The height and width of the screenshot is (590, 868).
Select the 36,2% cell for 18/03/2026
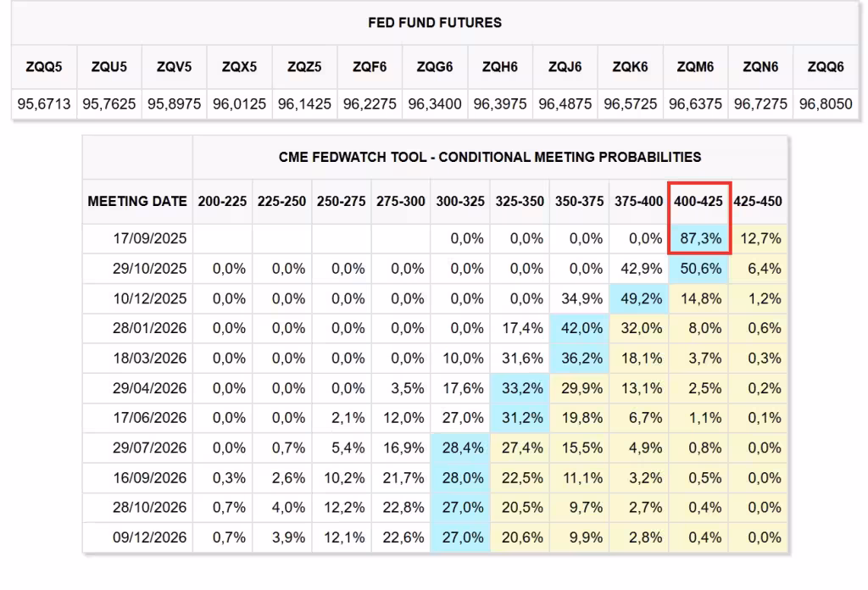(x=581, y=359)
